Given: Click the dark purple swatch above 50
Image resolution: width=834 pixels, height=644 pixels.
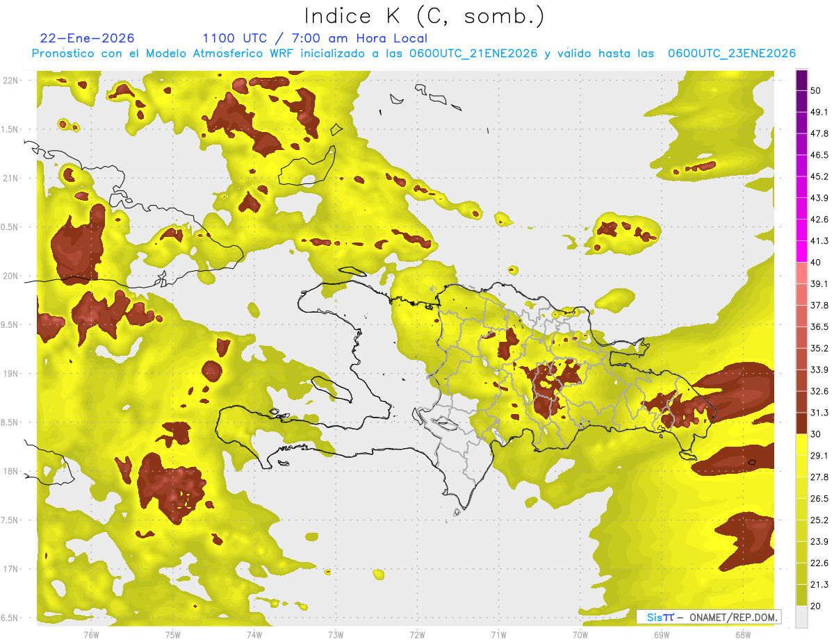Looking at the screenshot, I should pyautogui.click(x=801, y=81).
